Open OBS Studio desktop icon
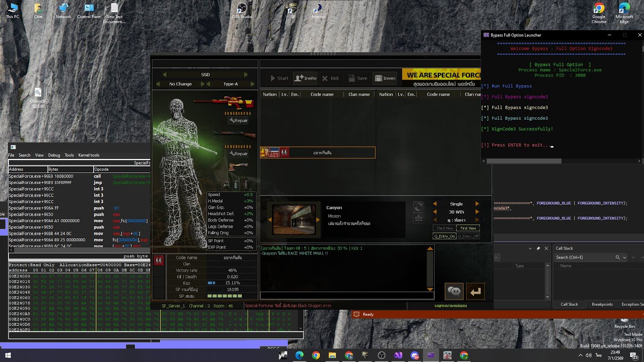This screenshot has height=362, width=644. (242, 11)
